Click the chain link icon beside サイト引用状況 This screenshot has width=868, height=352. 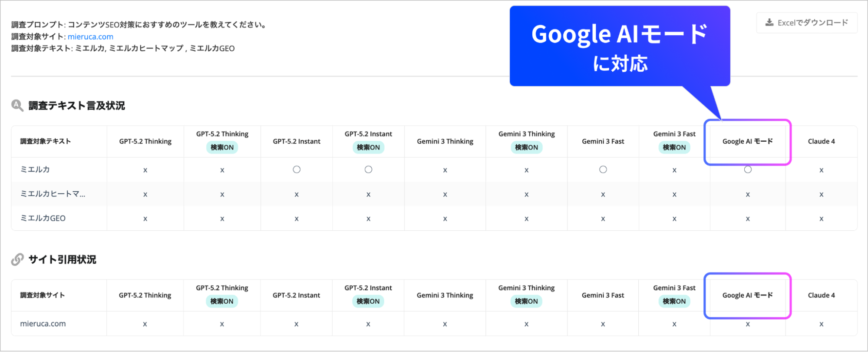click(x=17, y=259)
